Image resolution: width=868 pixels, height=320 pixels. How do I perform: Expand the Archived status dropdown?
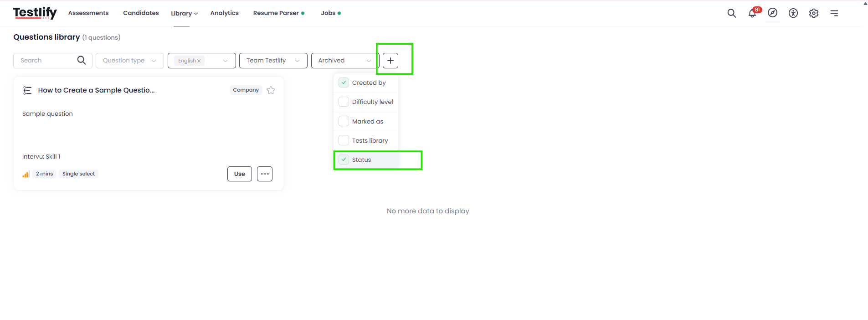pos(345,61)
